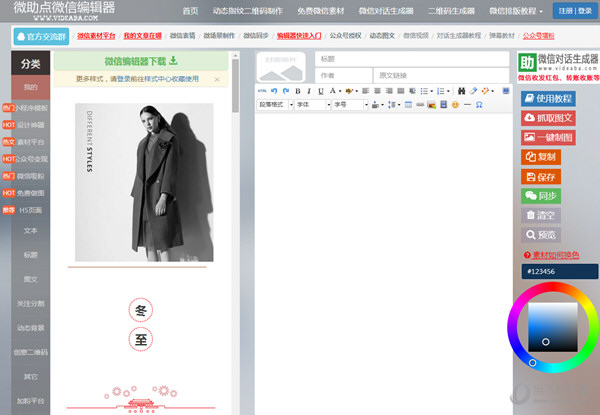The height and width of the screenshot is (415, 600).
Task: Insert special character omega icon
Action: [x=479, y=104]
